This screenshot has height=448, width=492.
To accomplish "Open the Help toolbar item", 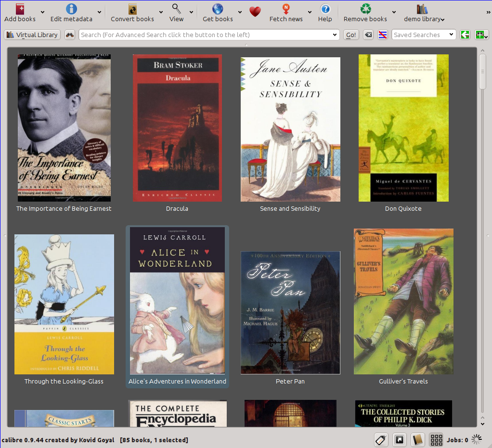I will tap(325, 13).
